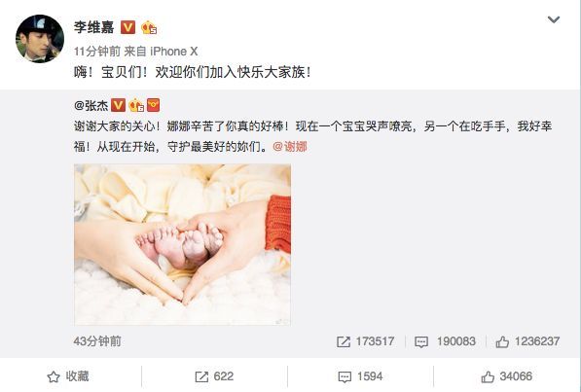Toggle 收藏 favorite star for this post
Image resolution: width=581 pixels, height=392 pixels.
point(68,376)
